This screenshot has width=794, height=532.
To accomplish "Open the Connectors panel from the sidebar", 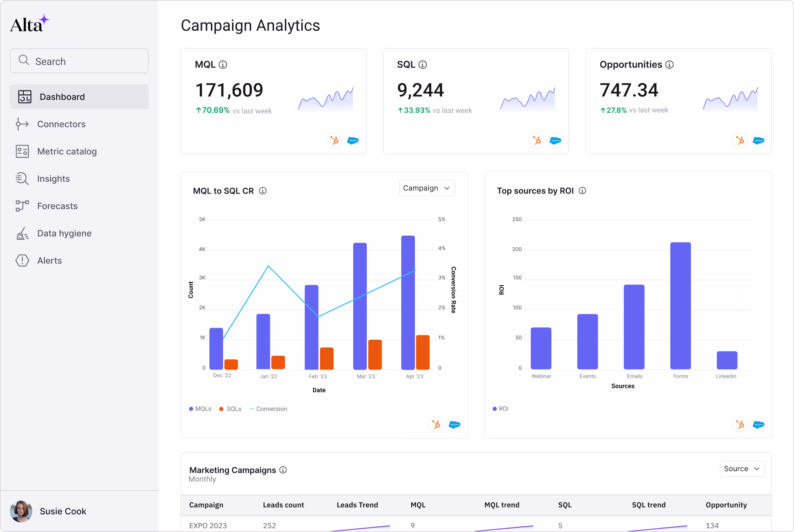I will [61, 124].
